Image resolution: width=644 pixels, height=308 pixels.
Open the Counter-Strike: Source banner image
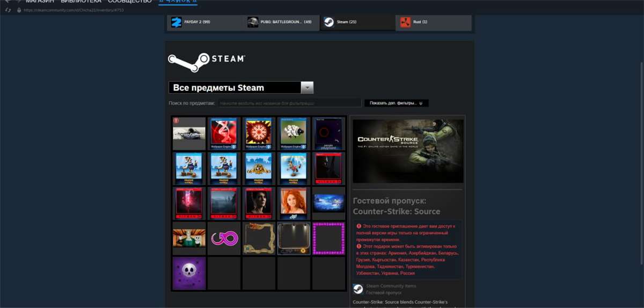click(408, 151)
